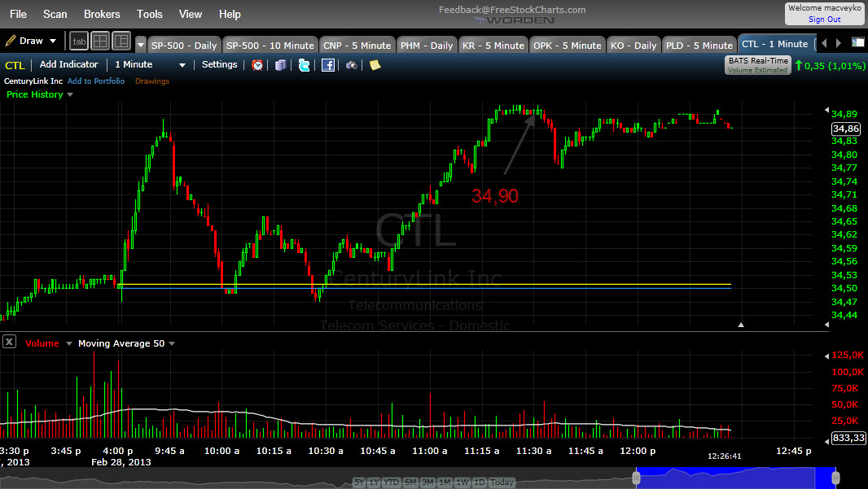Select the Today range button
This screenshot has height=489, width=868.
502,482
